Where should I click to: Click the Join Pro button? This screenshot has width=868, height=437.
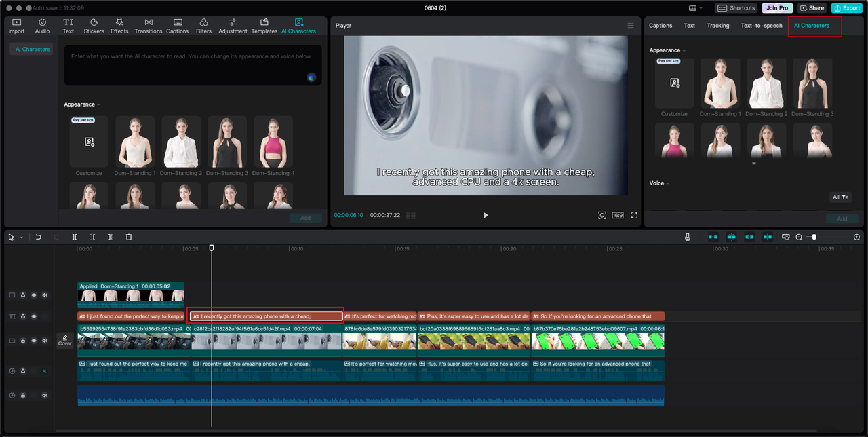777,8
